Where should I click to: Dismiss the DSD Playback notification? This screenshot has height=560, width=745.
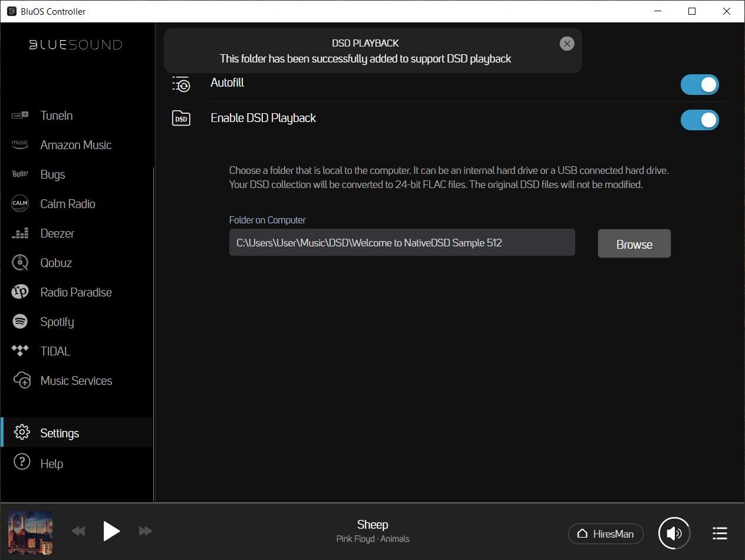point(566,44)
